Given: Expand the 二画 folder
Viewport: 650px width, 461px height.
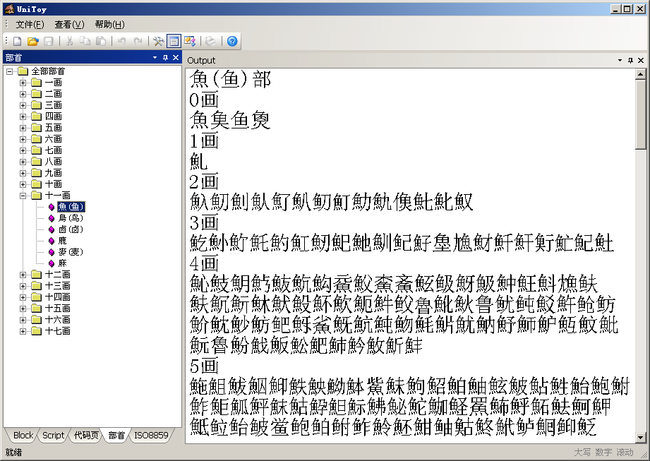Looking at the screenshot, I should tap(23, 94).
